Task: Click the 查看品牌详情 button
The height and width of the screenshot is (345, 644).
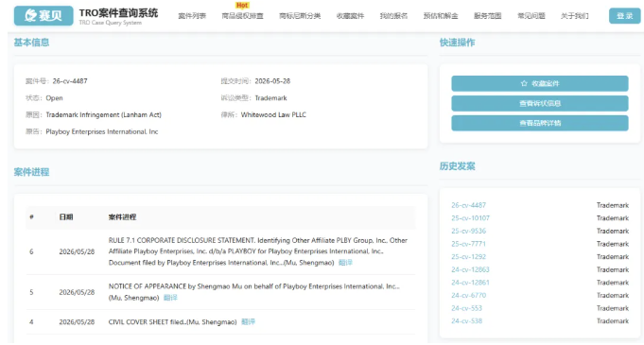Action: (540, 123)
